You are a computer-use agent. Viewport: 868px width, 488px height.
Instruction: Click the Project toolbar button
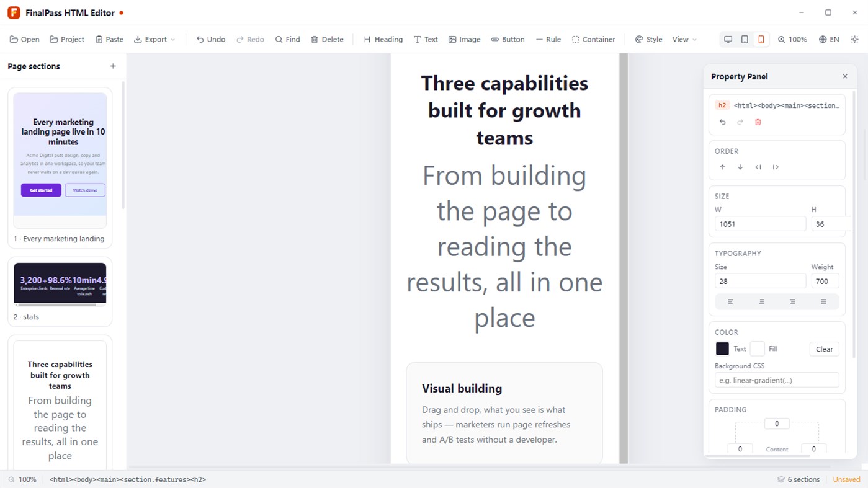pyautogui.click(x=67, y=39)
